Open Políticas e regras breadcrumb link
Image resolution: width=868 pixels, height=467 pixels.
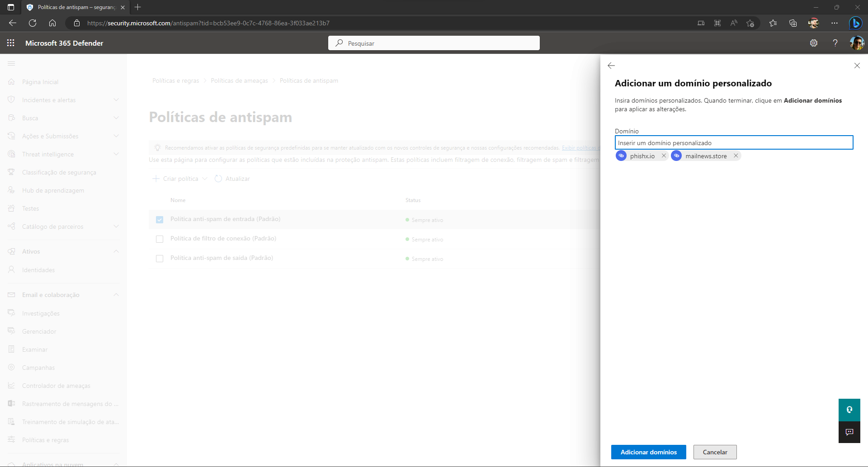pos(175,80)
